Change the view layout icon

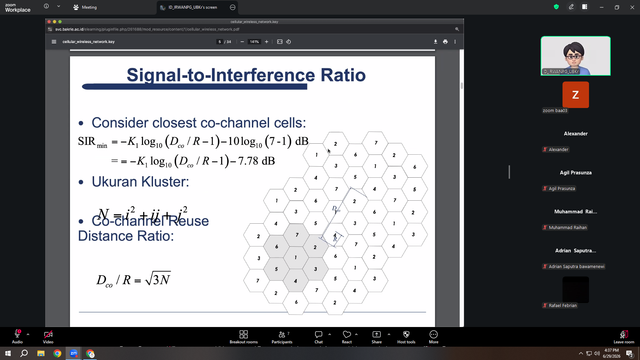click(585, 7)
